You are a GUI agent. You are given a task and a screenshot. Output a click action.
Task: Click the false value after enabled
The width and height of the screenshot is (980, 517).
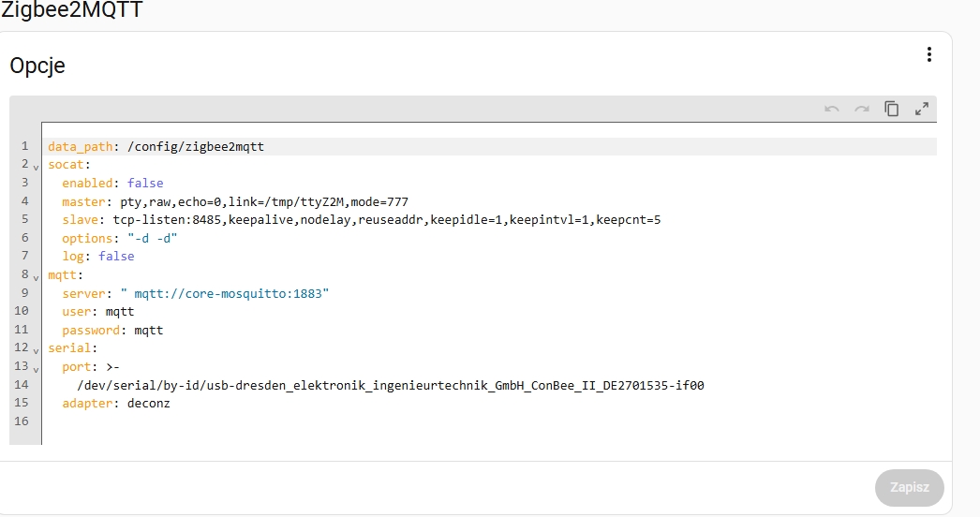point(145,184)
